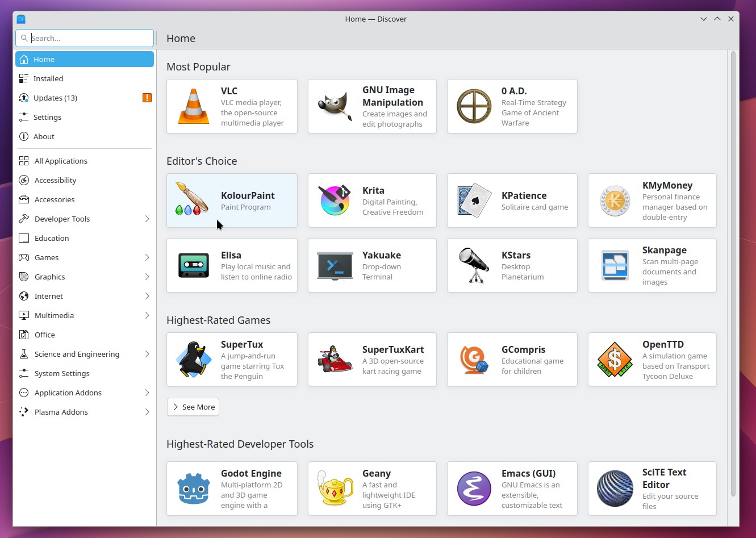Expand the Application Addons arrow
Screen dimensions: 756x538
pos(147,393)
